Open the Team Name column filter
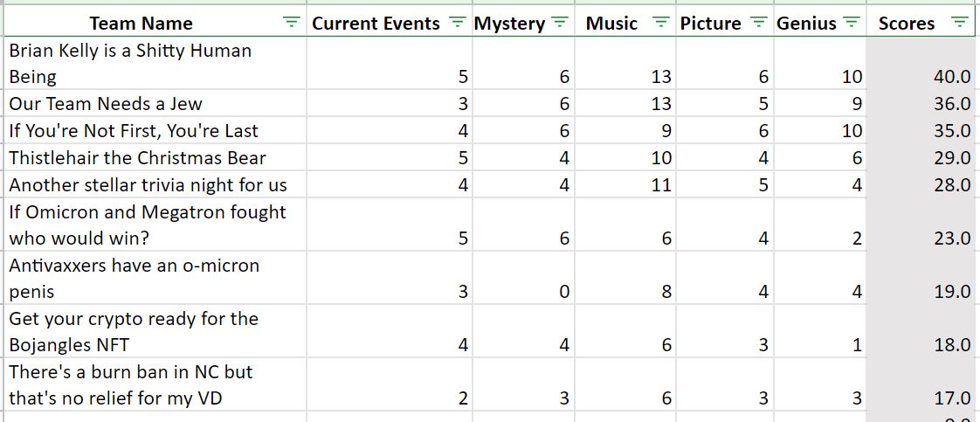The width and height of the screenshot is (980, 422). 291,23
